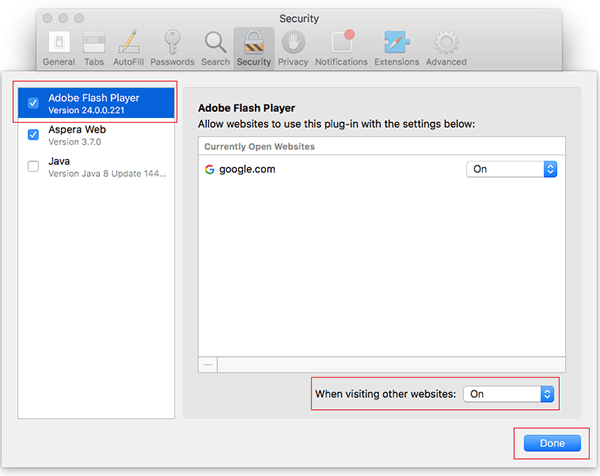Click the Done button
The width and height of the screenshot is (600, 476).
click(x=552, y=443)
